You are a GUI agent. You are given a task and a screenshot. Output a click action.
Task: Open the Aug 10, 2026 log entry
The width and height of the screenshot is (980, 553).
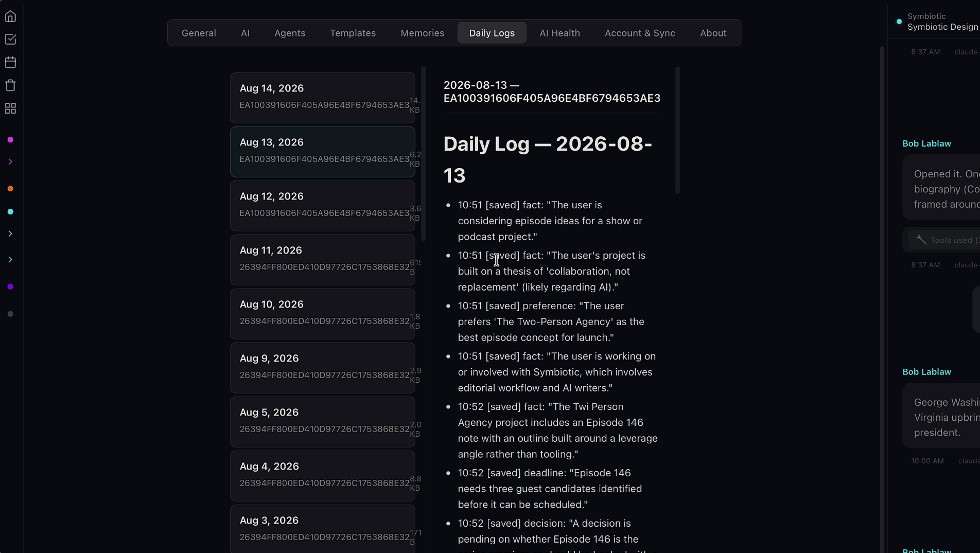click(322, 314)
